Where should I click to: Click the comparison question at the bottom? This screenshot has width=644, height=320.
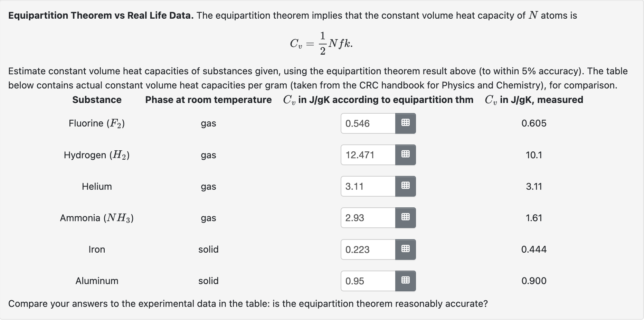(x=248, y=304)
